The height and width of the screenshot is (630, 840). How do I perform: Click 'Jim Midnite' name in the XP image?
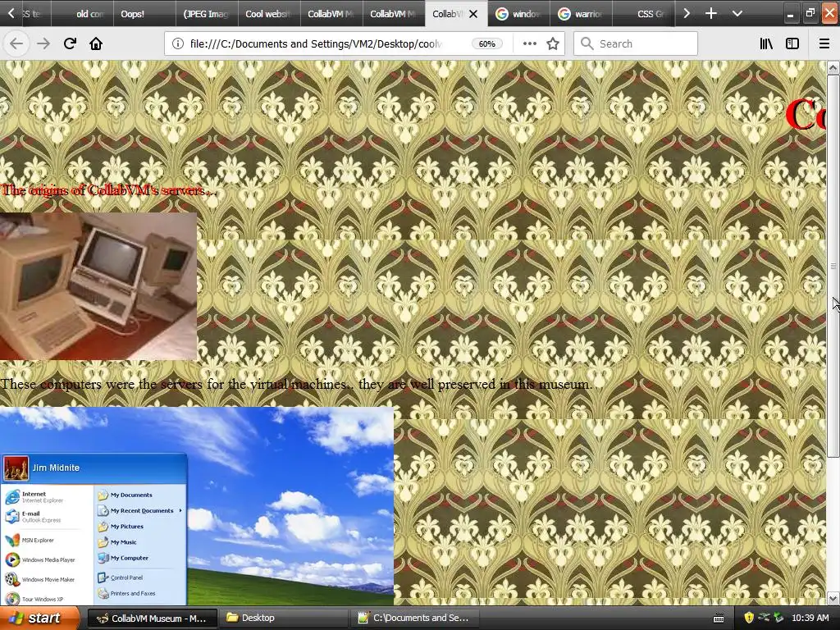click(x=56, y=468)
